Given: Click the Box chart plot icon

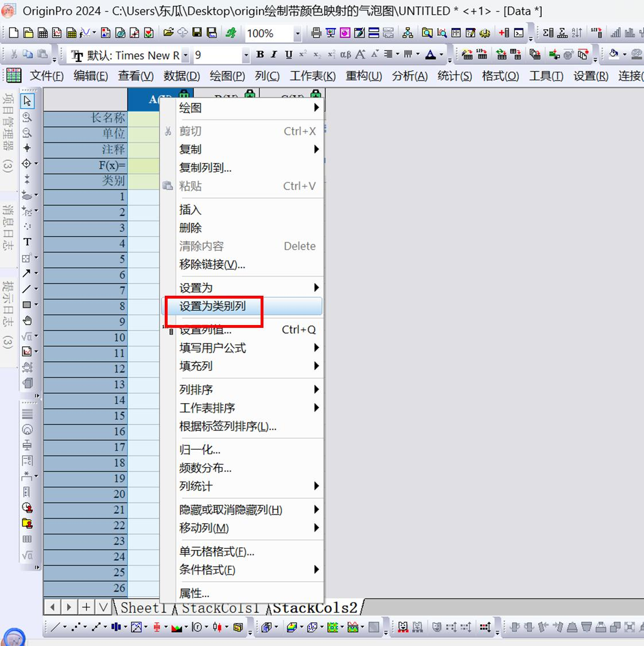Looking at the screenshot, I should coord(157,627).
